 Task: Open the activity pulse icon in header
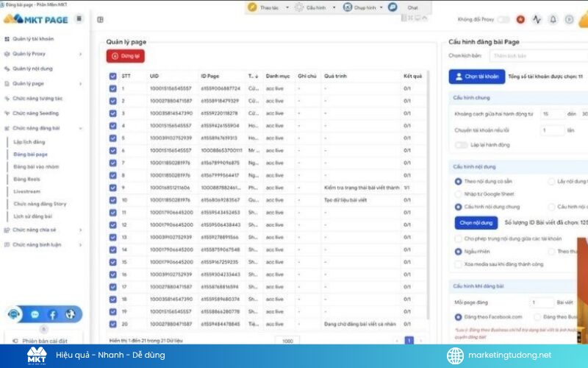537,20
